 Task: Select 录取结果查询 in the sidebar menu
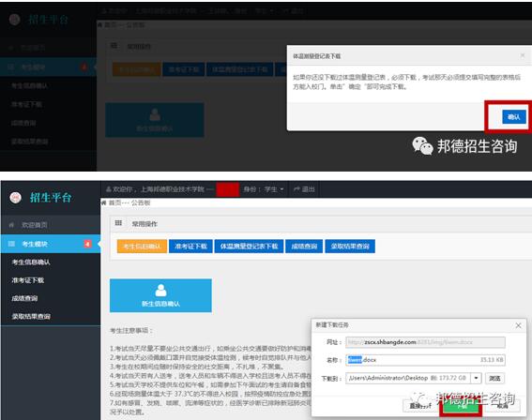[x=31, y=317]
